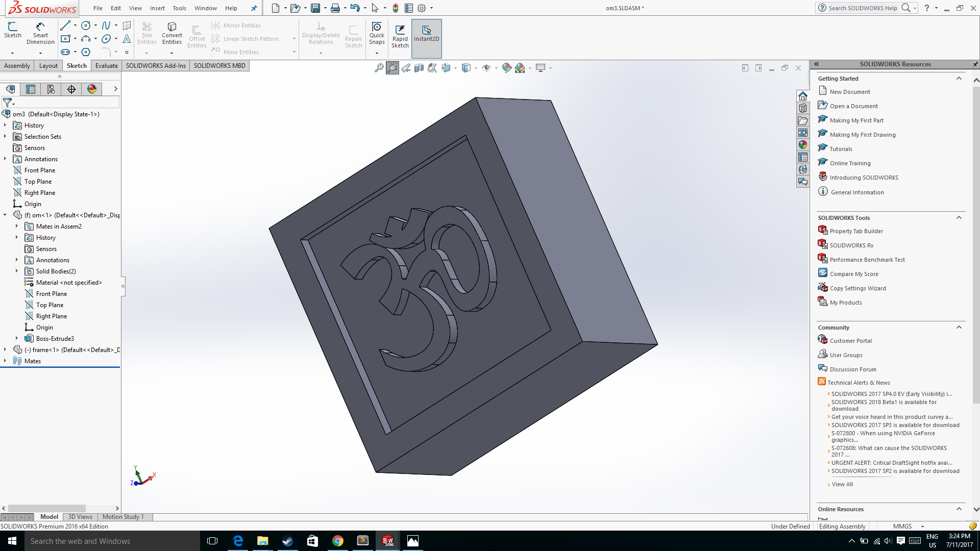
Task: Switch to Motion Study 1 tab
Action: pos(123,517)
